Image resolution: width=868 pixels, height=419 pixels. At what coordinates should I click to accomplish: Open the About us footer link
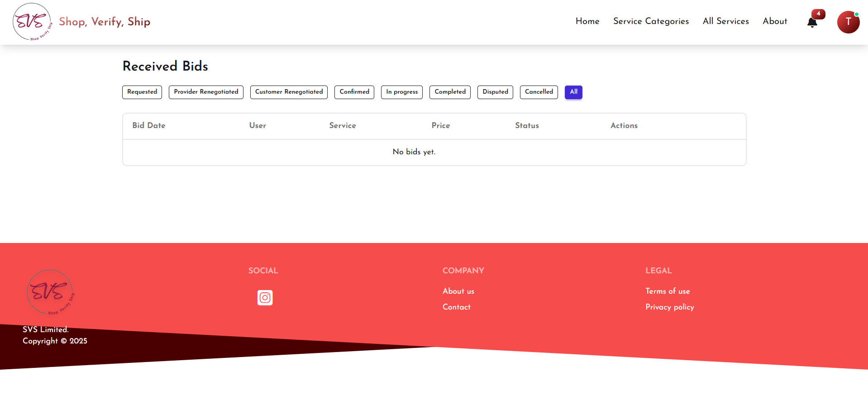coord(458,291)
